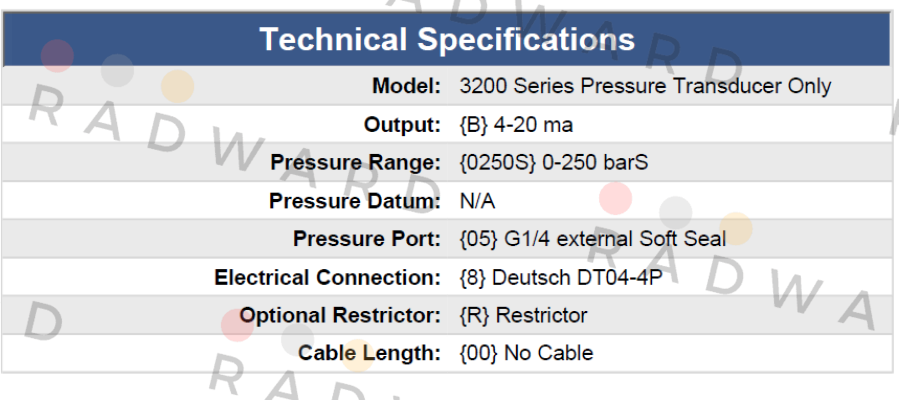Click the {B} 4-20 ma value

(516, 125)
